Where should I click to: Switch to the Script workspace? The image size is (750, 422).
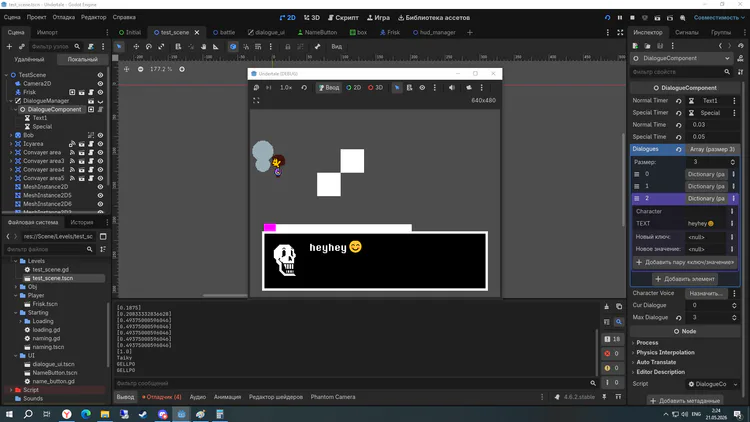click(x=343, y=18)
